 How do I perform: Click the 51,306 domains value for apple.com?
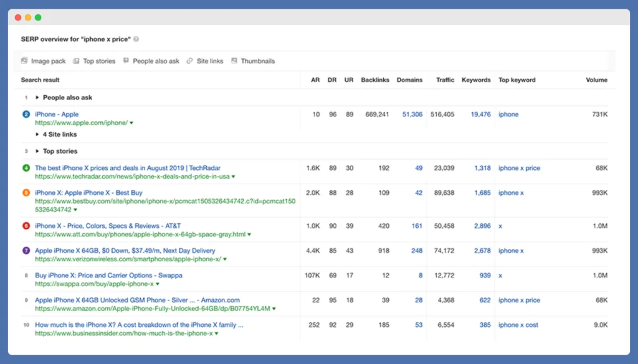412,114
